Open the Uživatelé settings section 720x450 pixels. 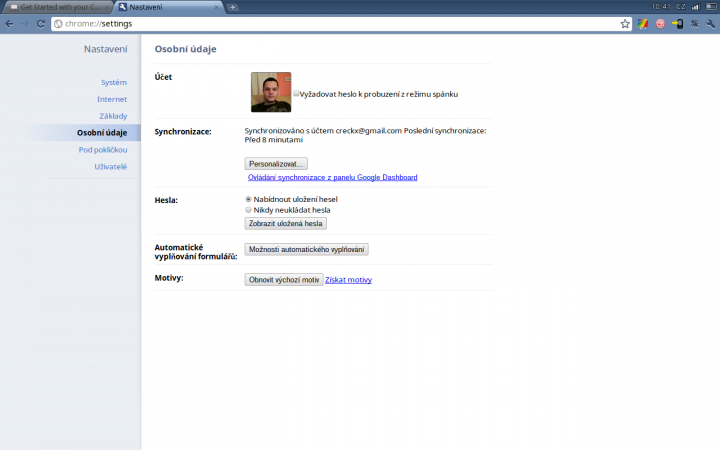(111, 167)
